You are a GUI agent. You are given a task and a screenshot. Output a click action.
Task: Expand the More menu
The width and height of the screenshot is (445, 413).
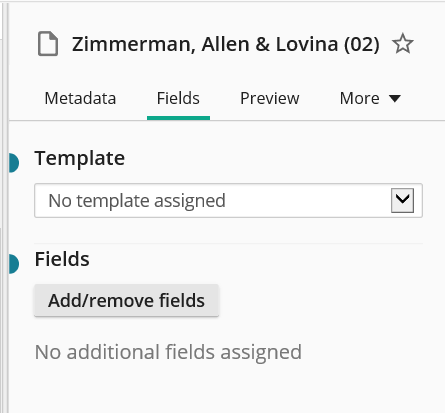click(x=370, y=98)
